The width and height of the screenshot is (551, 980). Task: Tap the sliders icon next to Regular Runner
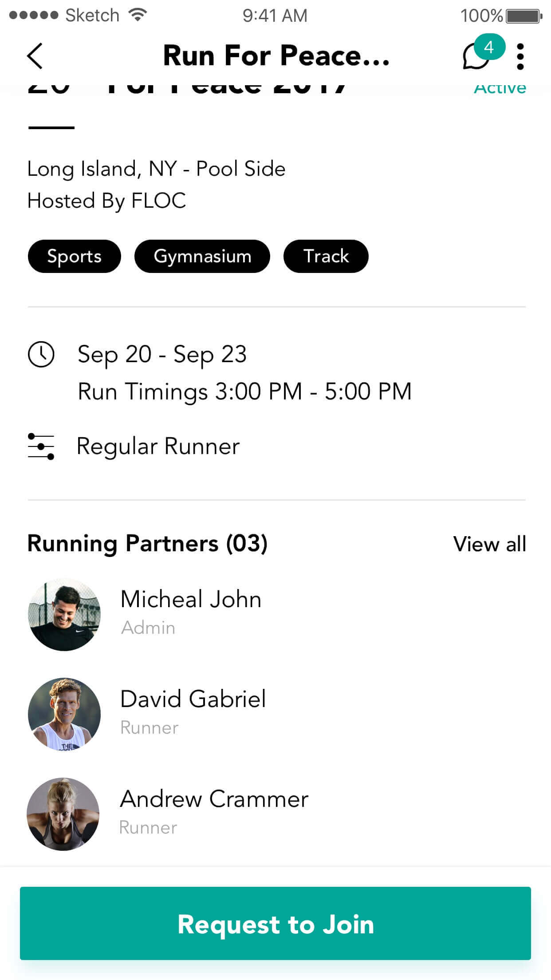tap(41, 446)
